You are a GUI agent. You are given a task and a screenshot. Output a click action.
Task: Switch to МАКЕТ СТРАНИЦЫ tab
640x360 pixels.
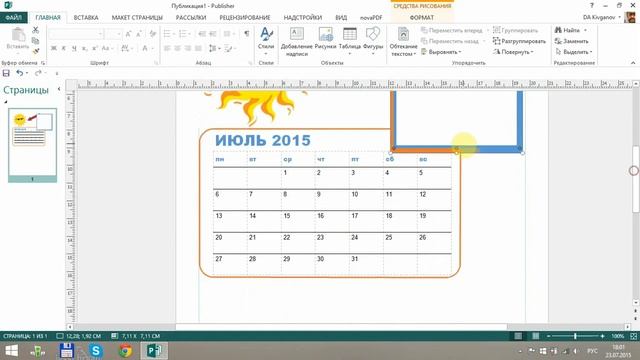pyautogui.click(x=137, y=18)
